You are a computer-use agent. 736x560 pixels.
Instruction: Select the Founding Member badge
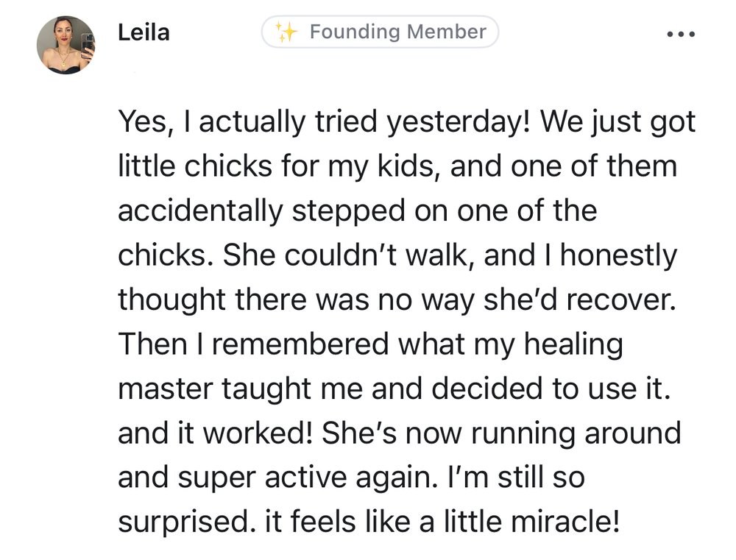[380, 32]
